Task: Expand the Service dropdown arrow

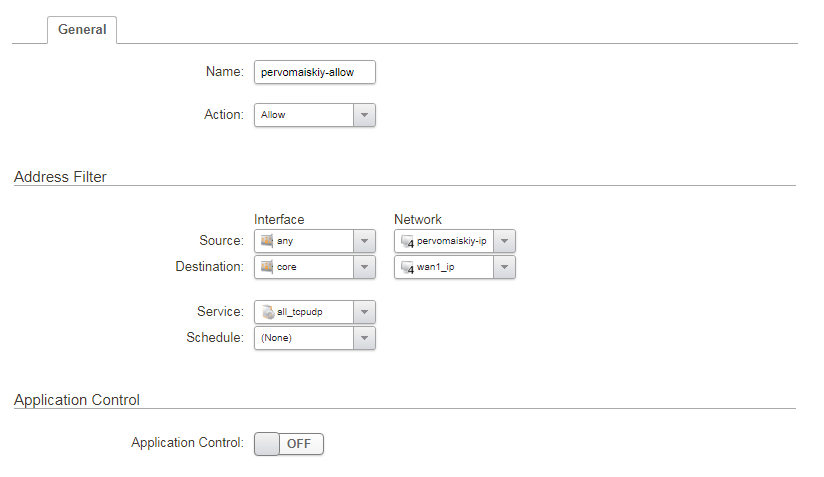Action: [x=365, y=312]
